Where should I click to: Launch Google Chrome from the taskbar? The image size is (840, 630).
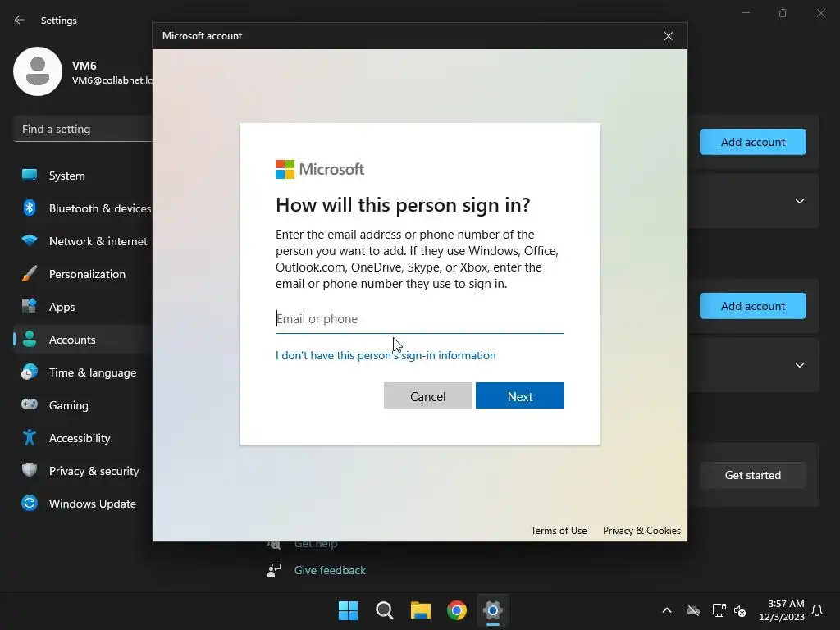457,610
